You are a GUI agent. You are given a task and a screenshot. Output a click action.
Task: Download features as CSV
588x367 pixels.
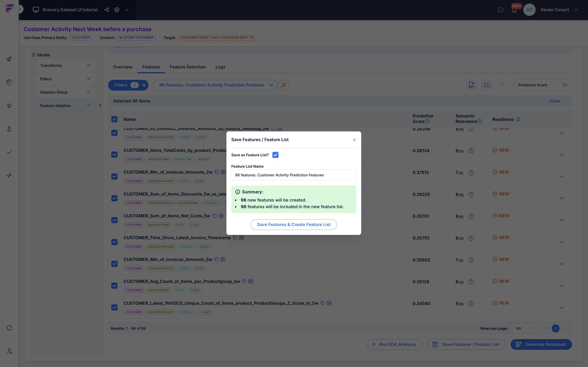coord(471,85)
